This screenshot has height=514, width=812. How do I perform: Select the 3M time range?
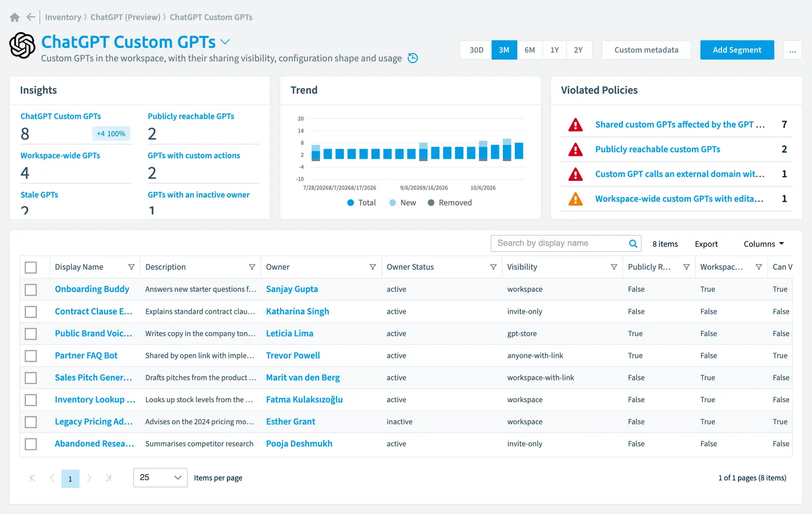(x=504, y=50)
